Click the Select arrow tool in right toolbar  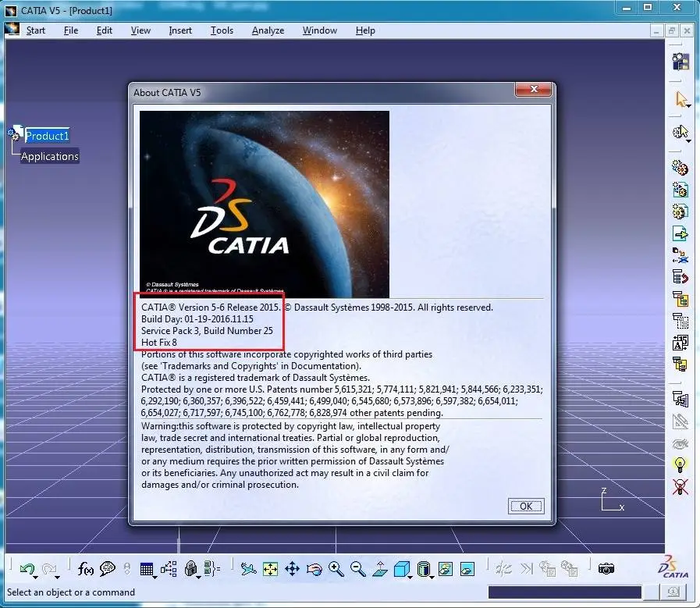[680, 98]
